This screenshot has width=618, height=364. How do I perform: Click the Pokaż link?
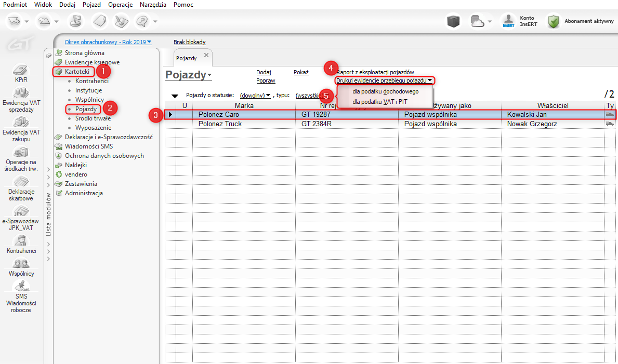coord(301,72)
